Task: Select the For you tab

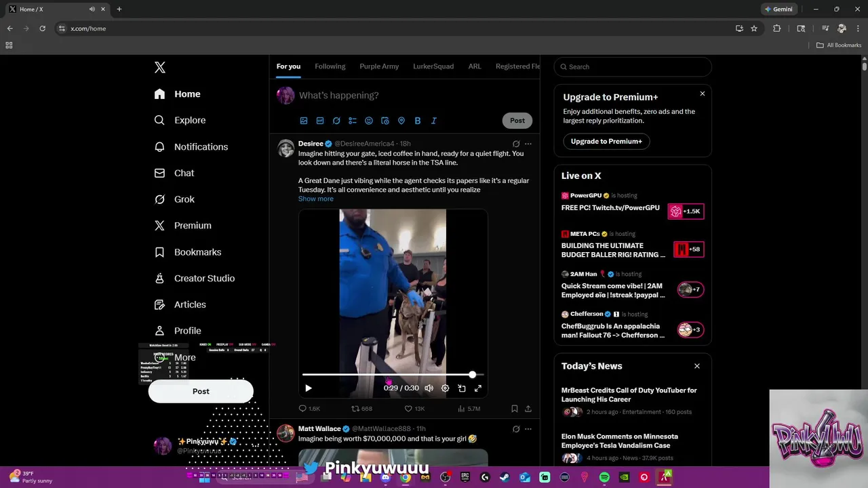Action: pos(288,66)
